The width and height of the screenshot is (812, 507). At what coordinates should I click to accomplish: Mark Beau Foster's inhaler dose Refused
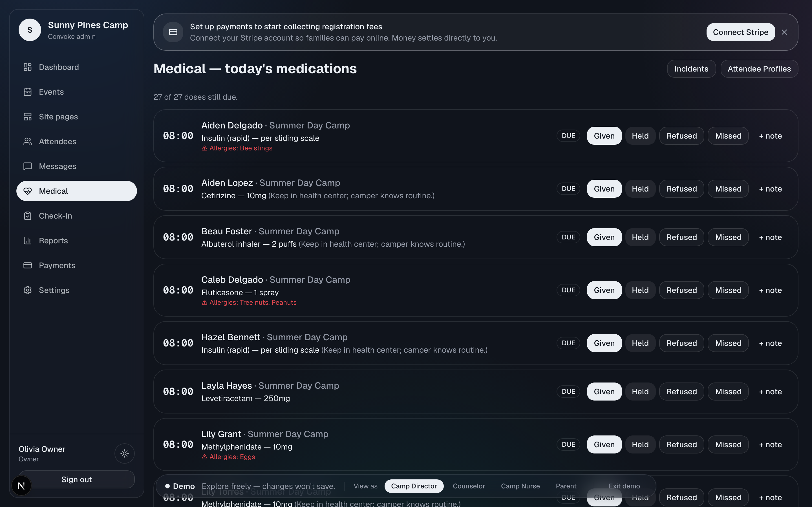tap(681, 237)
